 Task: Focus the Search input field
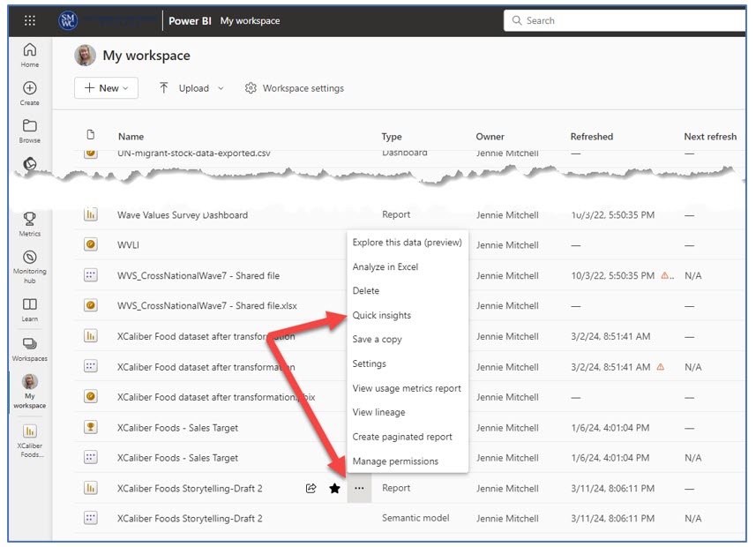625,20
